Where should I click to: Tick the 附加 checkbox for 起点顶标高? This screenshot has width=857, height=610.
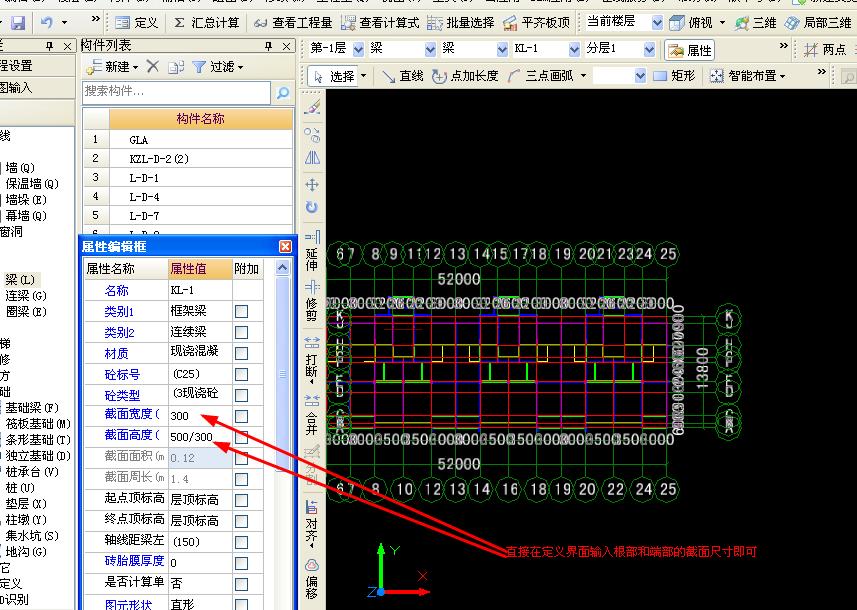coord(241,500)
